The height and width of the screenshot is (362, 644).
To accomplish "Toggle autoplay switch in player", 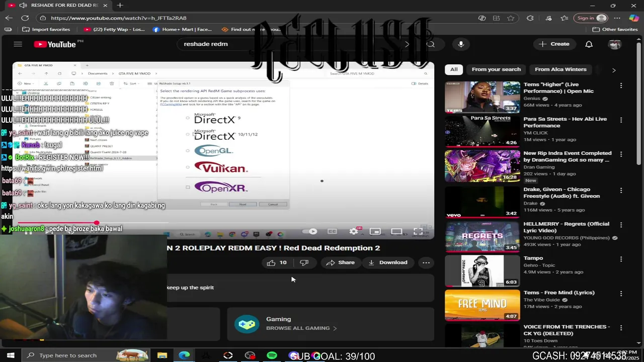I will pos(310,231).
